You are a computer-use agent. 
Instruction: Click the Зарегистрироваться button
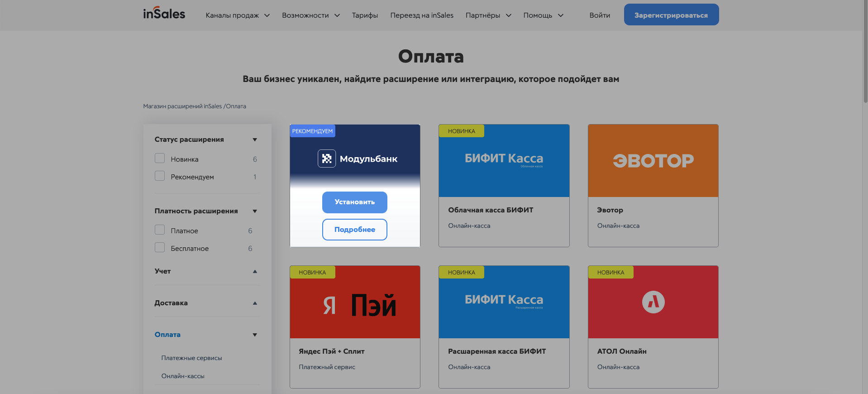671,14
